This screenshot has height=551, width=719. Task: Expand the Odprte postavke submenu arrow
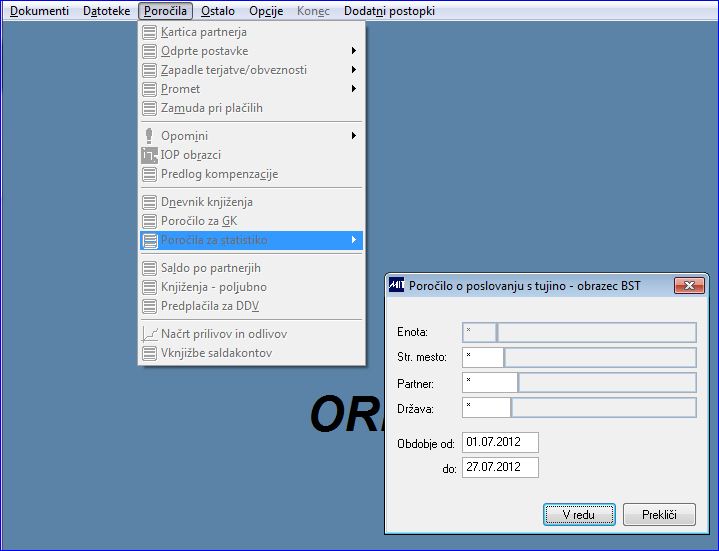point(354,51)
